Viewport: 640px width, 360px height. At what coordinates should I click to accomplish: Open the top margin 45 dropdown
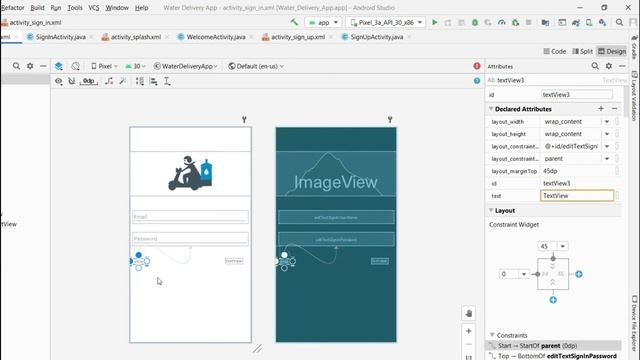coord(562,246)
